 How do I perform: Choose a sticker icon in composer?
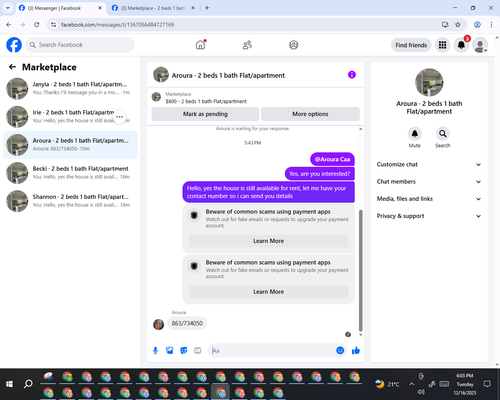tap(184, 350)
